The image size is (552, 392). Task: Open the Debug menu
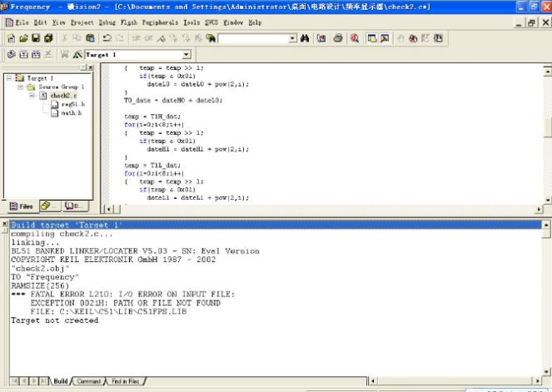(x=107, y=22)
